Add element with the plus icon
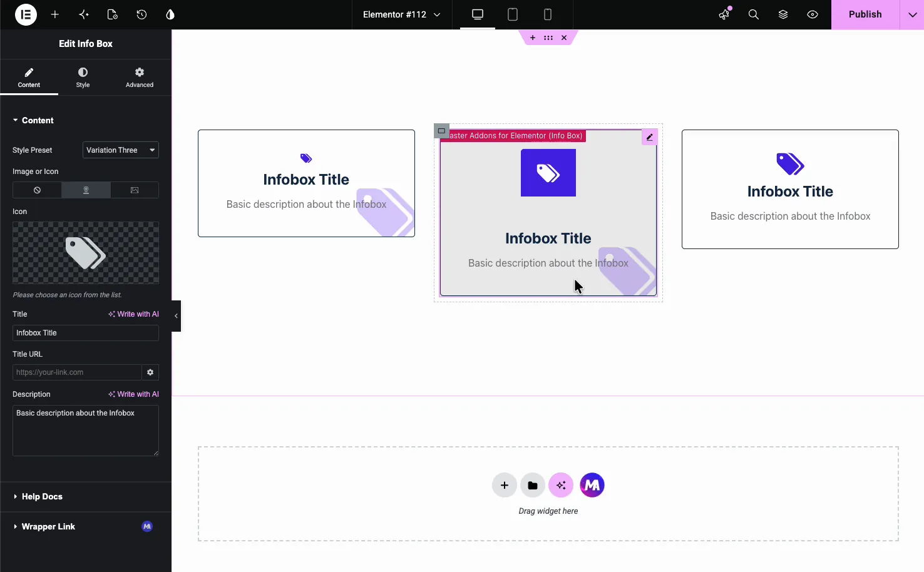This screenshot has width=924, height=572. tap(55, 14)
